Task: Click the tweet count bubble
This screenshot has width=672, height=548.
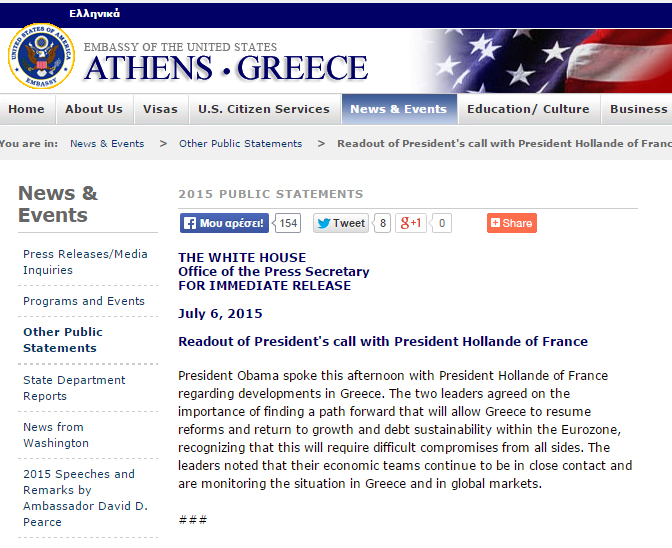Action: pos(382,223)
